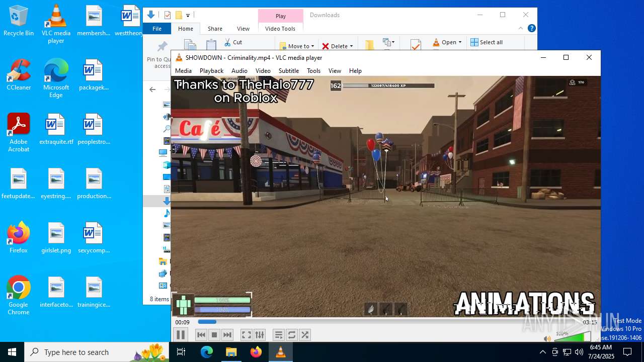644x362 pixels.
Task: Open File Explorer from taskbar
Action: 231,352
